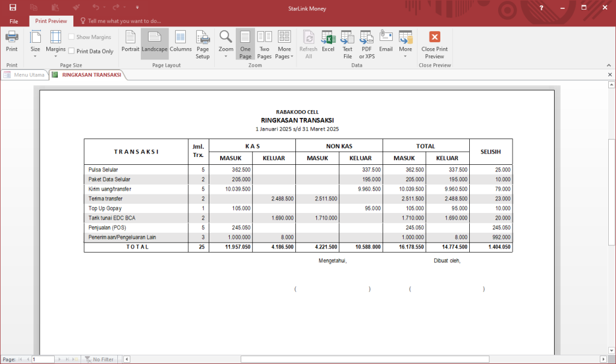
Task: Export report to PDF or XPS
Action: tap(366, 45)
